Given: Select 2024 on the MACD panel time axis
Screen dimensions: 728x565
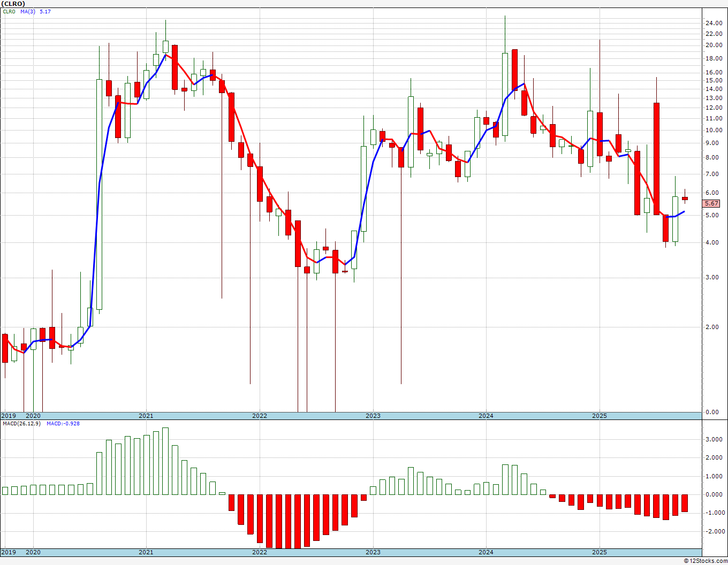Looking at the screenshot, I should click(486, 552).
